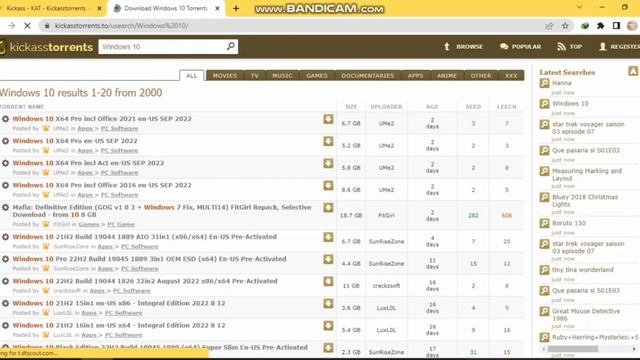
Task: Select the ANIME category tab
Action: point(447,76)
